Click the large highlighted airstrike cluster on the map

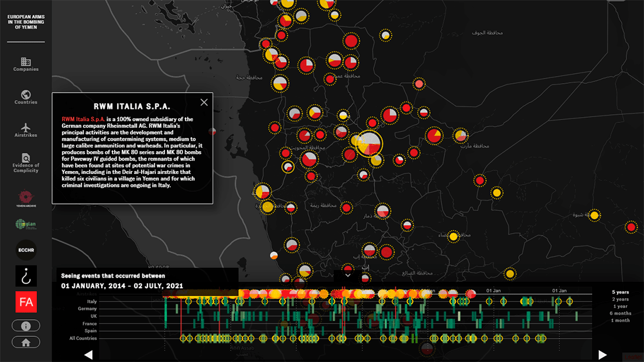(369, 144)
